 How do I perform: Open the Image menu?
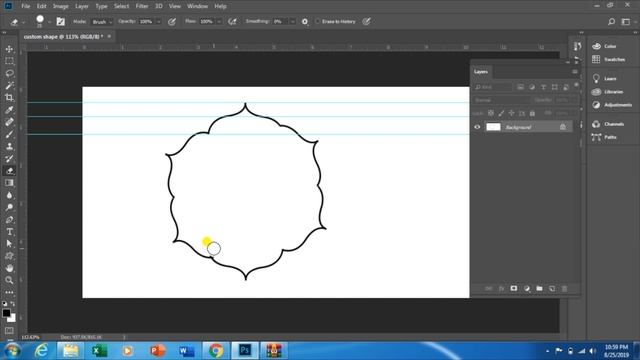60,6
